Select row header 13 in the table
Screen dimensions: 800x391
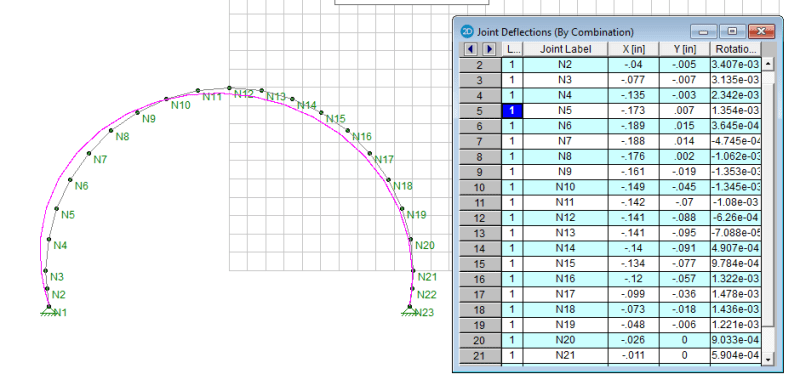pyautogui.click(x=480, y=233)
